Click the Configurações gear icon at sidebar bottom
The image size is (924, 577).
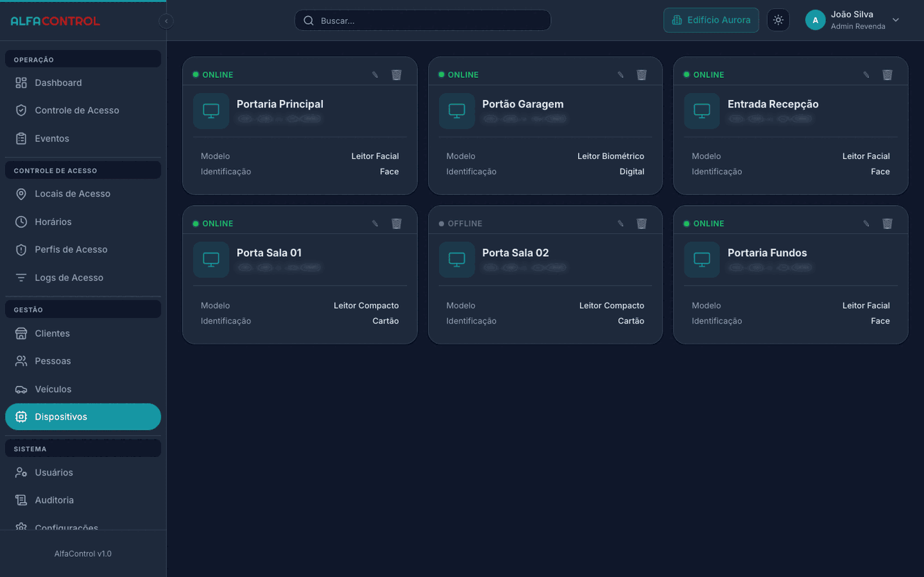[21, 527]
